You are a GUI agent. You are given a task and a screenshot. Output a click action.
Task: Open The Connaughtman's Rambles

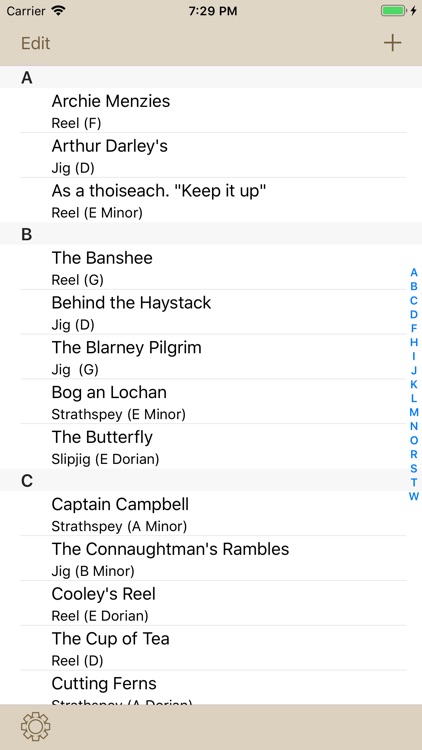(211, 559)
